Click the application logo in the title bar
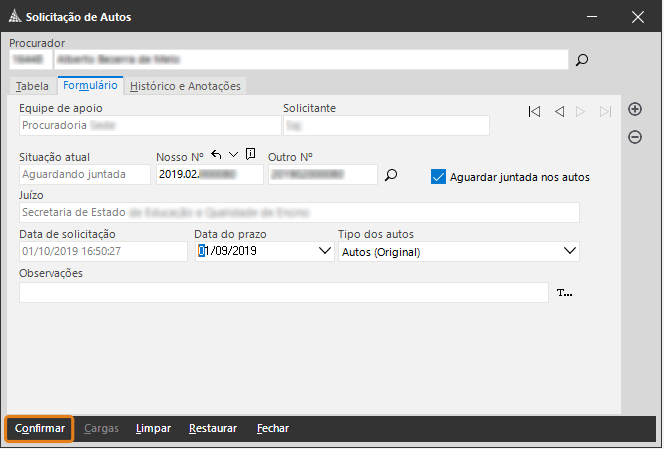 pyautogui.click(x=15, y=17)
